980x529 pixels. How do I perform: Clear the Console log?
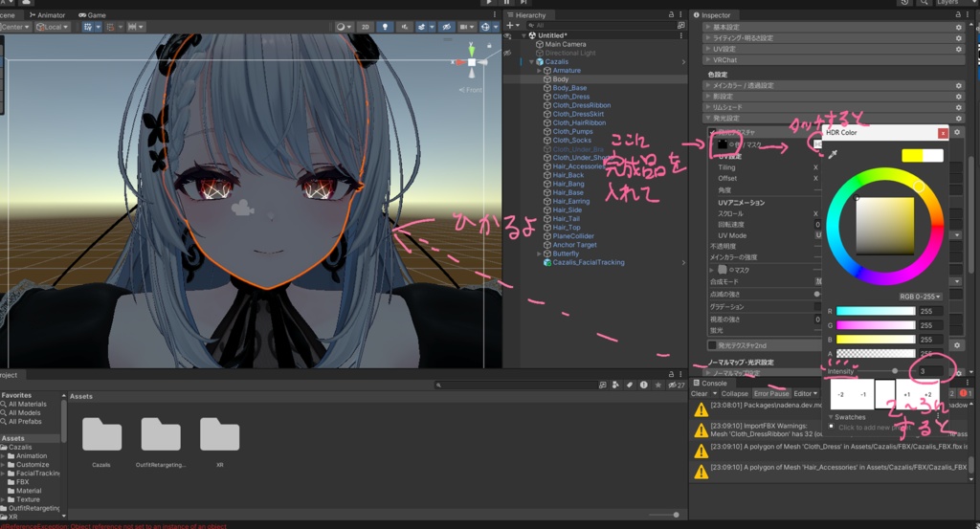tap(699, 393)
